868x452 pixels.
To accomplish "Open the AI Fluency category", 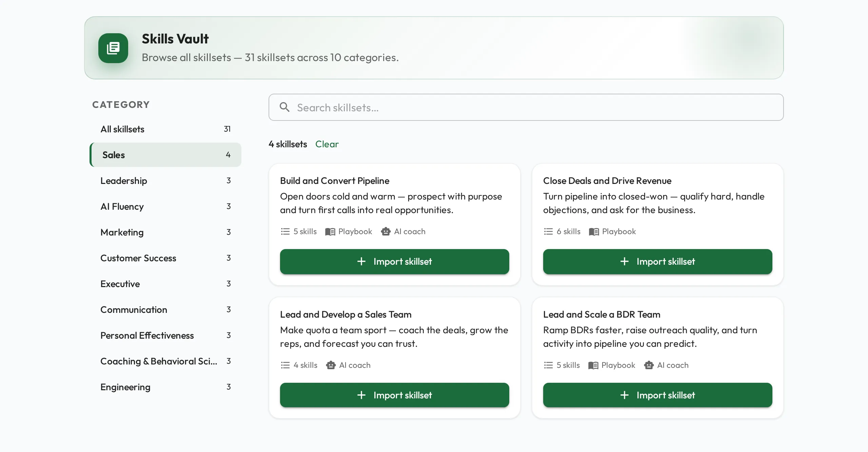I will click(165, 206).
